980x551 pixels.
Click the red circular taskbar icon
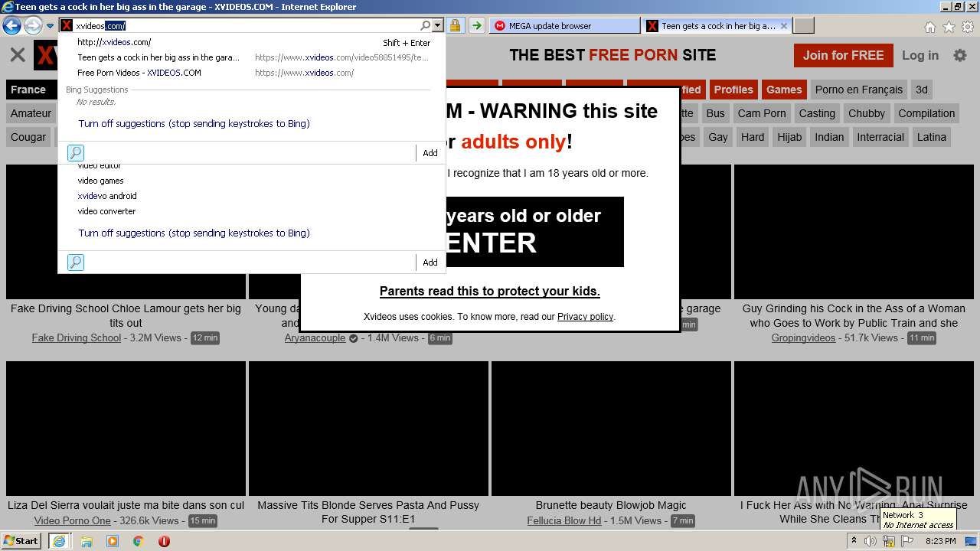164,541
